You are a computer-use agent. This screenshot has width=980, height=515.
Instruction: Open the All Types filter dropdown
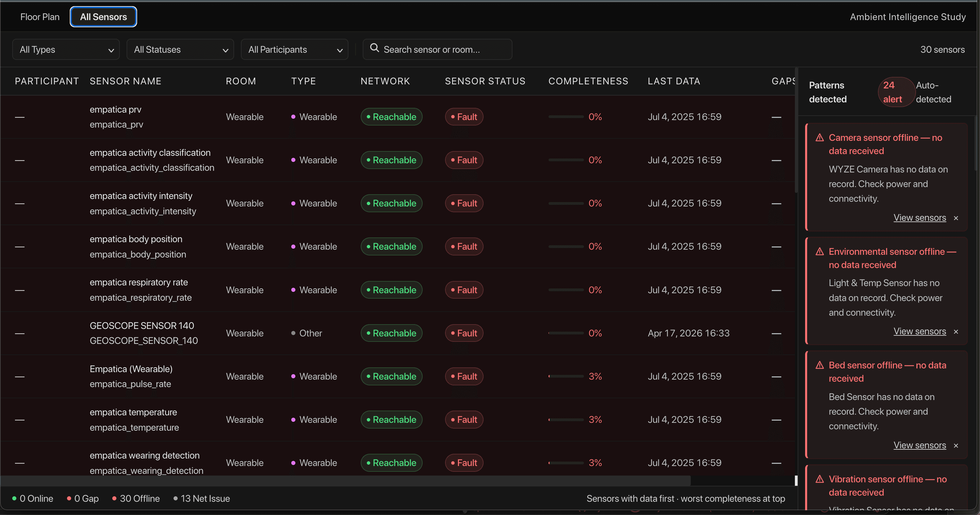click(66, 49)
